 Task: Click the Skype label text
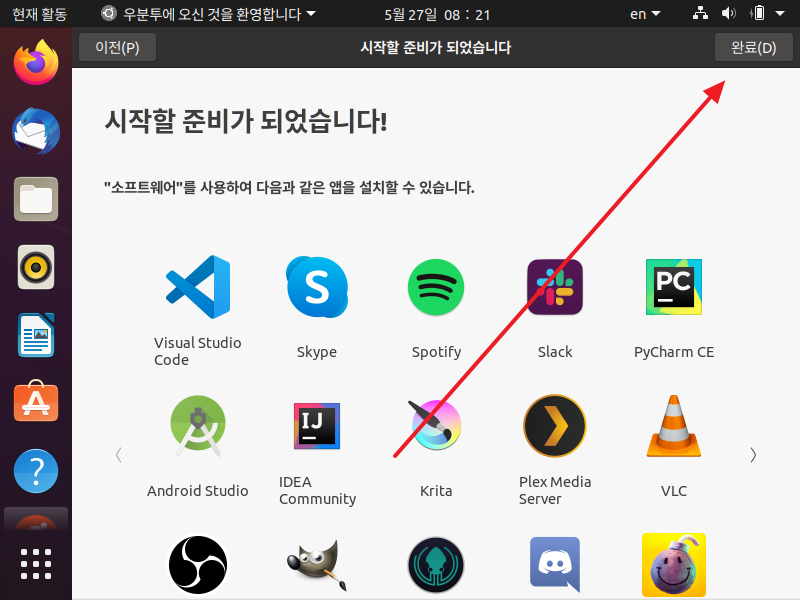point(317,352)
